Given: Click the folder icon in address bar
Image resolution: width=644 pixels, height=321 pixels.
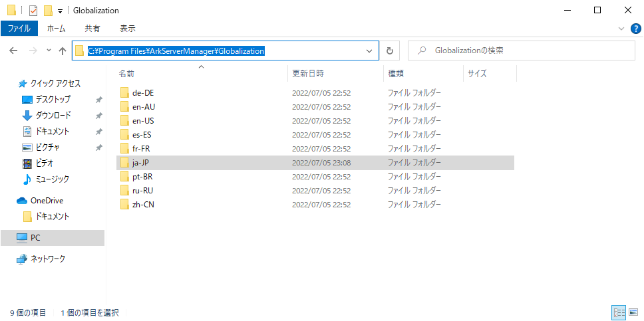Looking at the screenshot, I should 80,51.
